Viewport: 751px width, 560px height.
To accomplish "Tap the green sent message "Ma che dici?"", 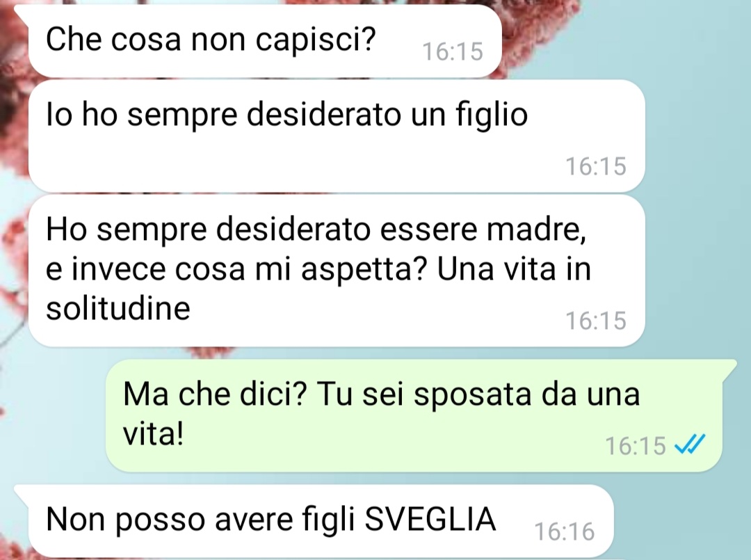I will (414, 415).
